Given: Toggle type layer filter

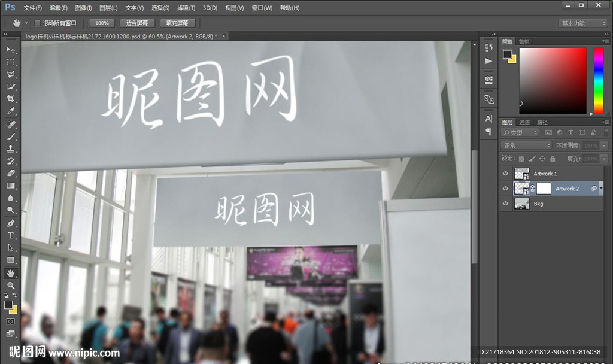Looking at the screenshot, I should (570, 132).
